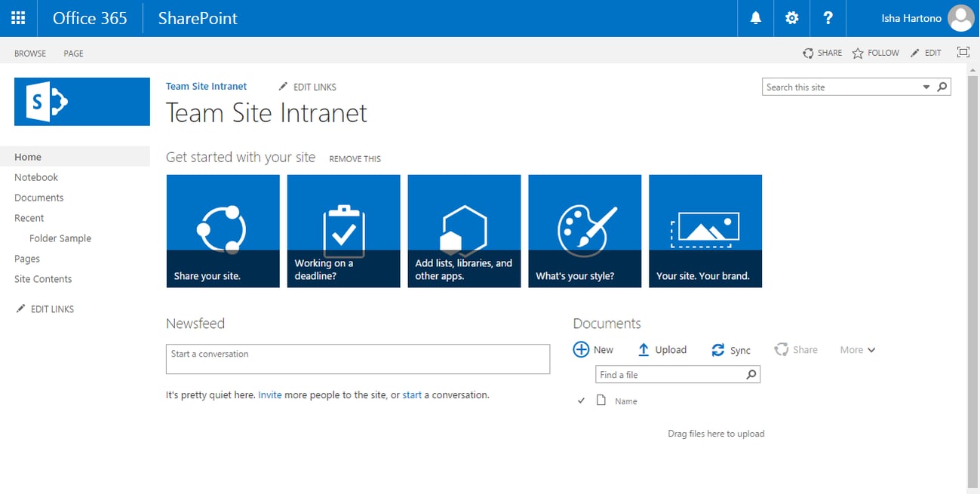Click the grayed Share icon in Documents

point(782,350)
